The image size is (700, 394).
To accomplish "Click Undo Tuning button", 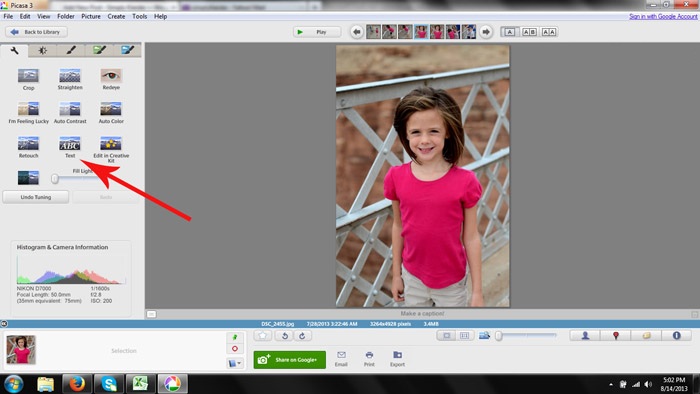I will [36, 197].
